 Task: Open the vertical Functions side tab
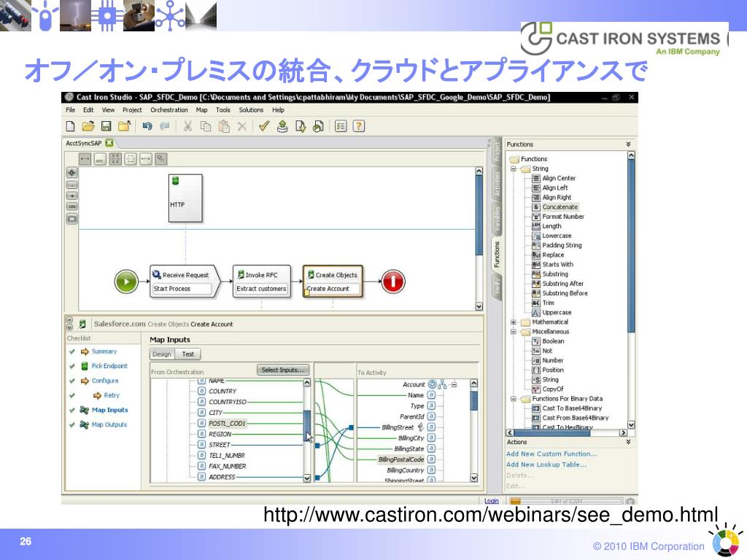tap(497, 255)
